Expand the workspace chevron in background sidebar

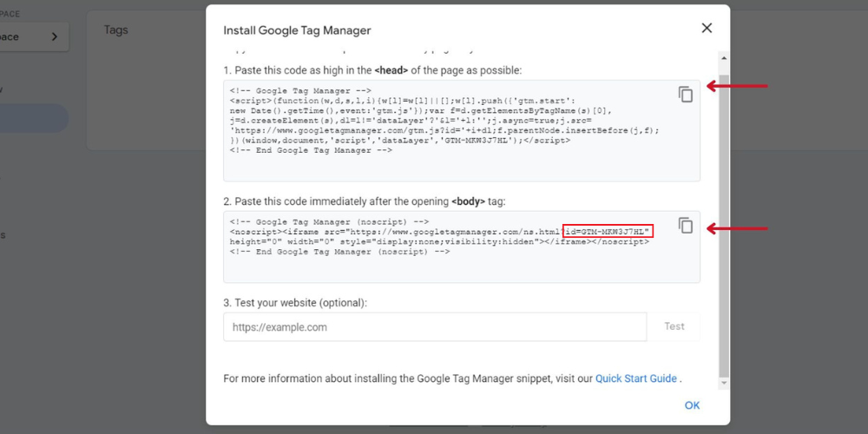54,37
